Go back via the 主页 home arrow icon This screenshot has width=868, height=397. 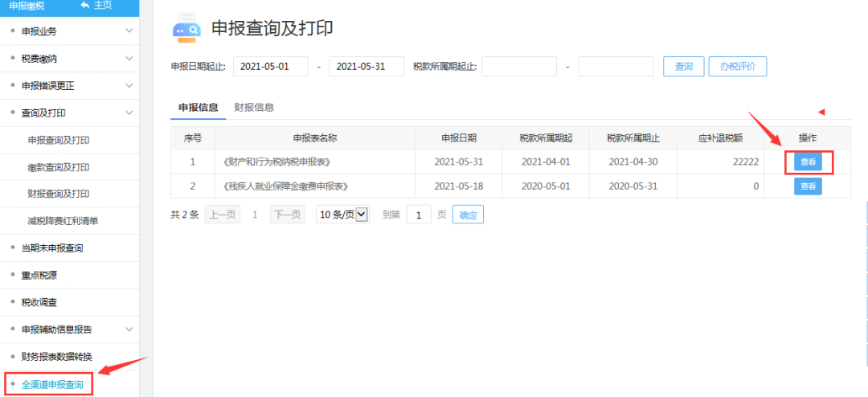(85, 5)
